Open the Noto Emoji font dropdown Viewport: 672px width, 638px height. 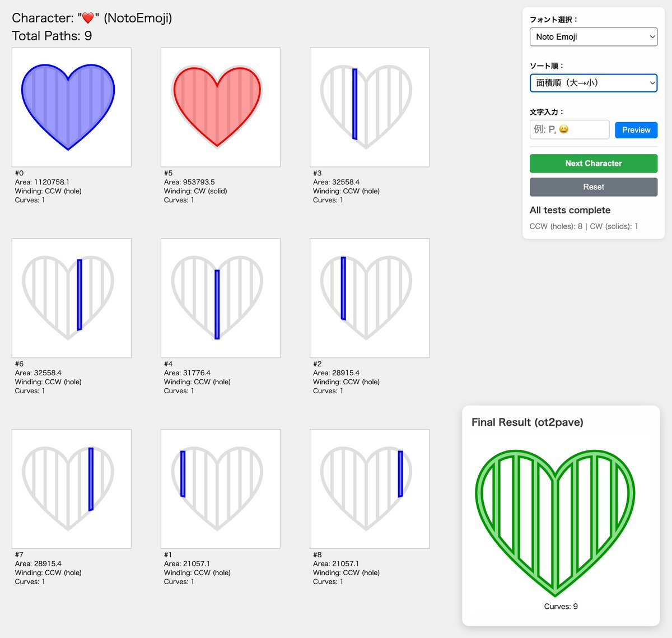point(593,37)
